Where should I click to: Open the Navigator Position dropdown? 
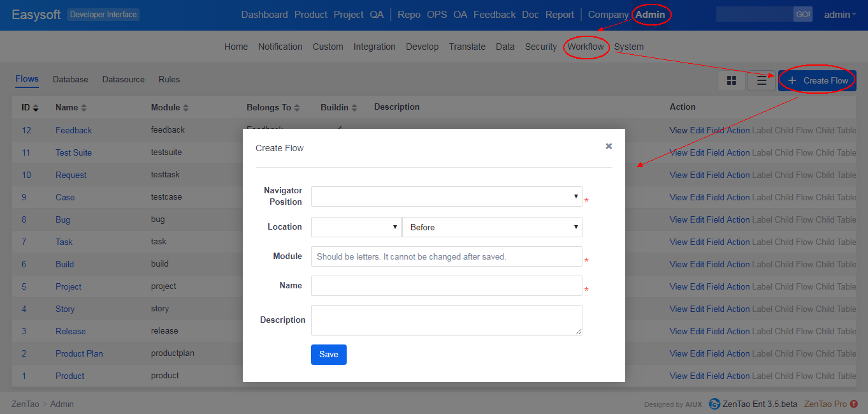pyautogui.click(x=446, y=196)
